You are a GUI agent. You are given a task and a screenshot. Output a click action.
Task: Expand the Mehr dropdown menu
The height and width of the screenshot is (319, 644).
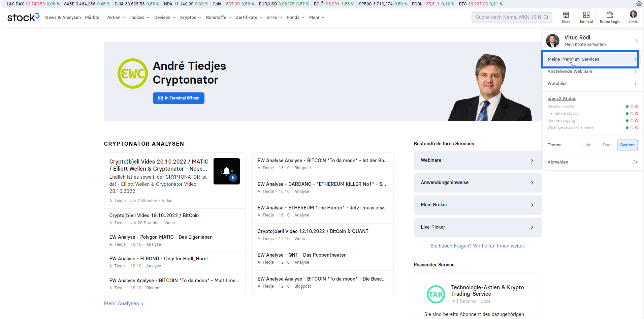tap(317, 18)
